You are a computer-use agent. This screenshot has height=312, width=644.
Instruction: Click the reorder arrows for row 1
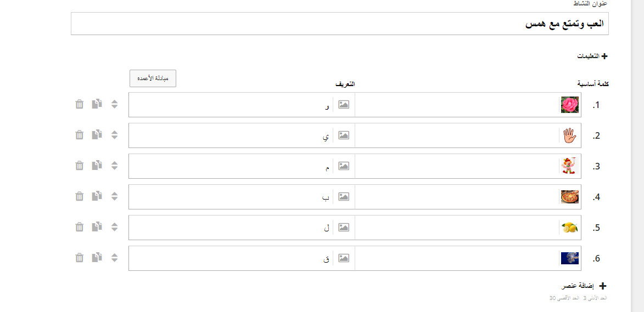(115, 104)
